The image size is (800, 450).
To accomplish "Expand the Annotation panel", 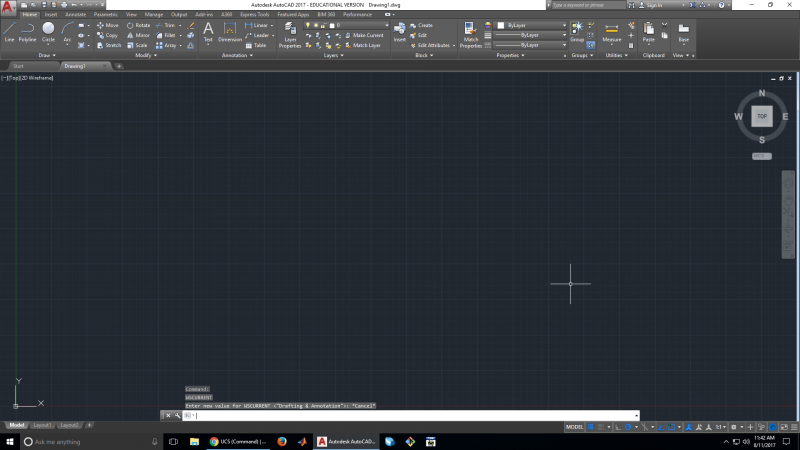I will pos(237,55).
